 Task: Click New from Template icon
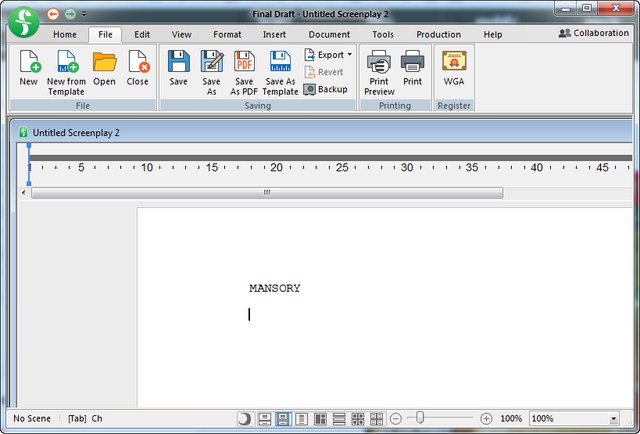(x=66, y=68)
